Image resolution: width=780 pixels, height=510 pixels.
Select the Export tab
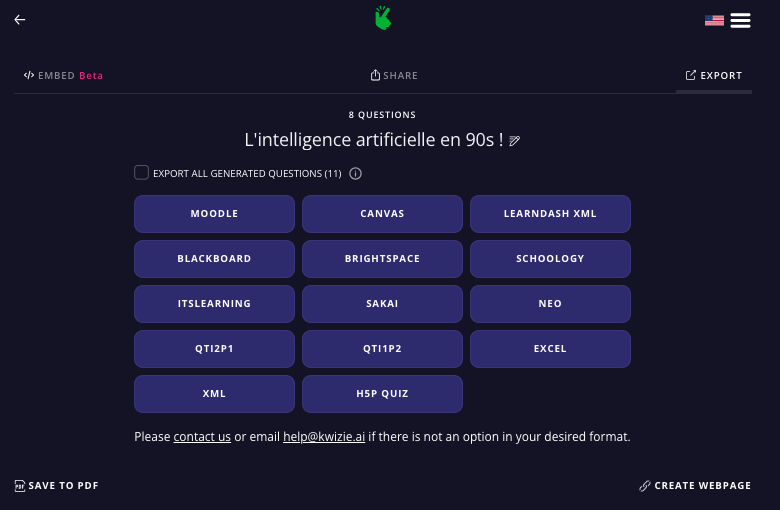(714, 76)
